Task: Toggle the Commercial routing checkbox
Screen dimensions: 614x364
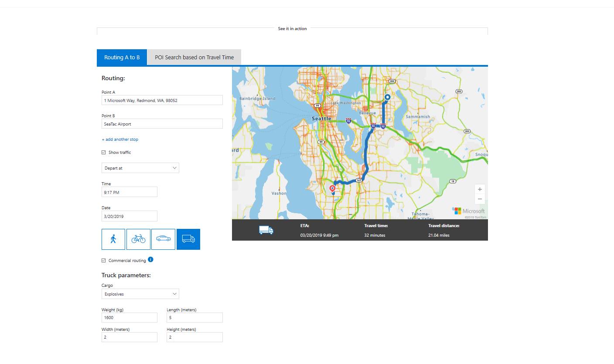Action: 104,261
